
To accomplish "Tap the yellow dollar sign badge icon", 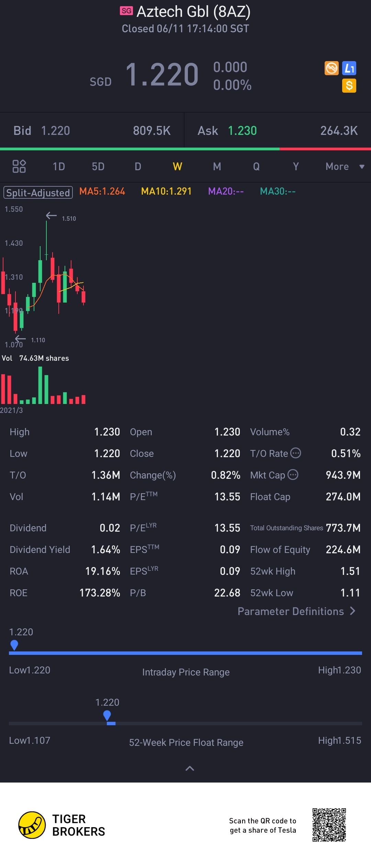I will click(x=349, y=85).
